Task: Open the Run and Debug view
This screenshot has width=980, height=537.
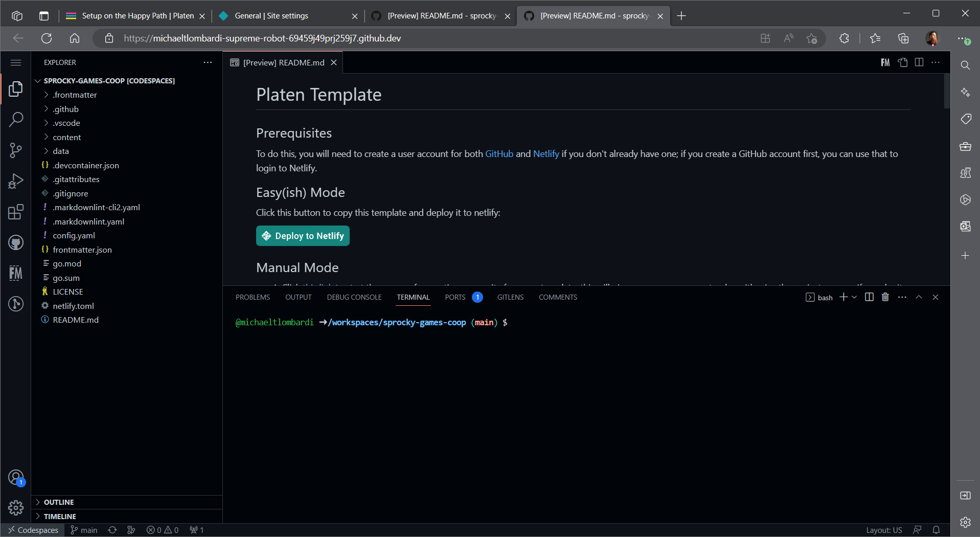Action: point(16,181)
